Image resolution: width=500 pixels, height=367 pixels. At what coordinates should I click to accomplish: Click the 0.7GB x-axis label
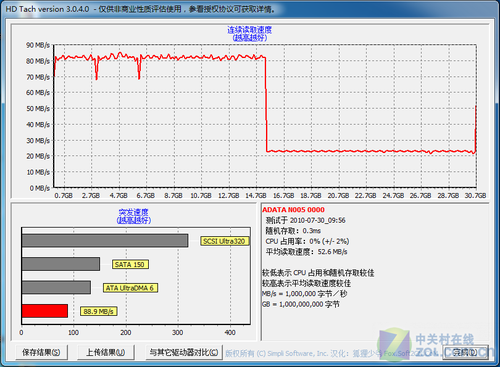(x=64, y=195)
